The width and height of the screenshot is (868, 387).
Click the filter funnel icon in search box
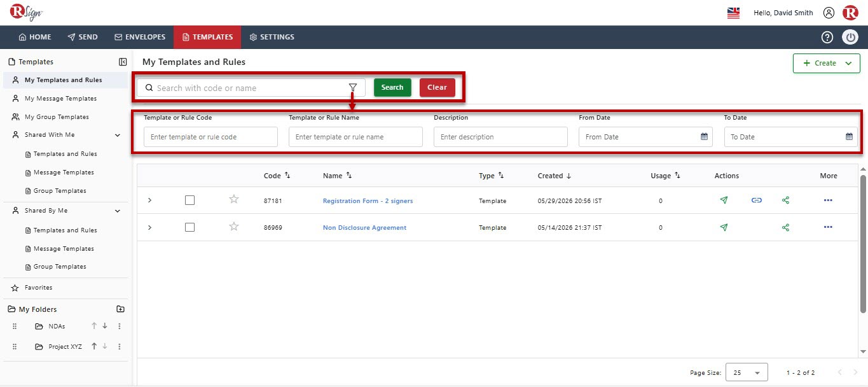353,88
